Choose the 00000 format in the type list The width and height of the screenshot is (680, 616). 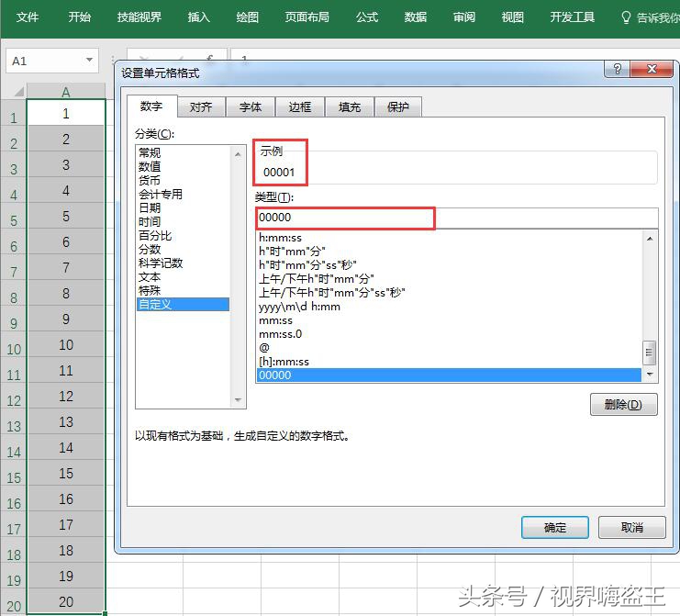(449, 375)
